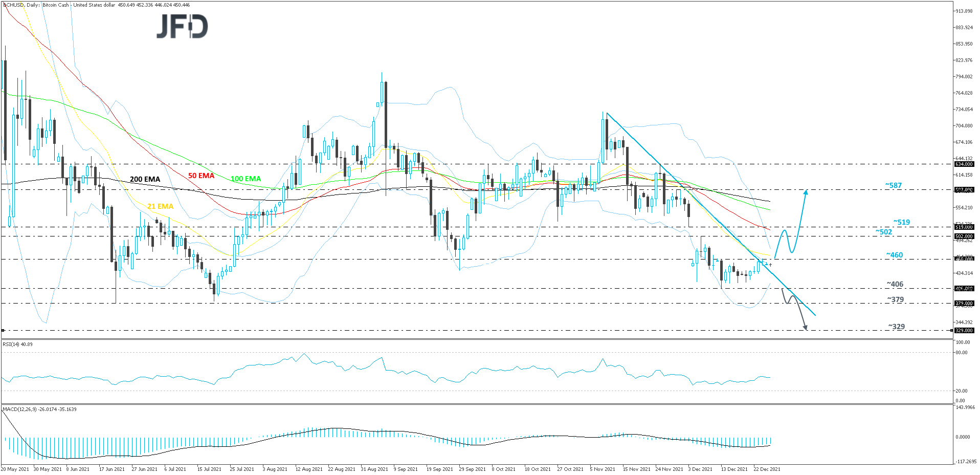Screen dimensions: 980x475
Task: Click the ~460 level label
Action: point(895,255)
